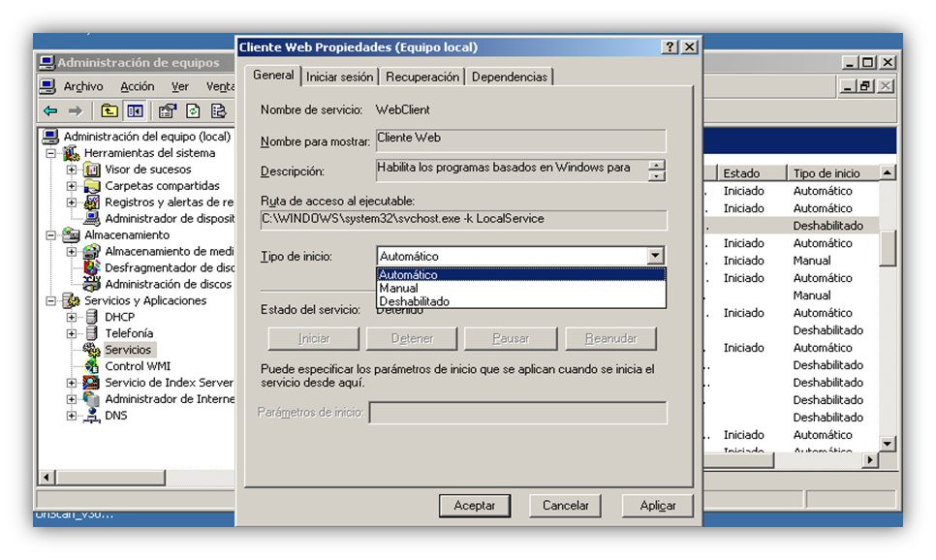Viewport: 936px width, 560px height.
Task: Expand the DHCP tree node
Action: pyautogui.click(x=72, y=317)
